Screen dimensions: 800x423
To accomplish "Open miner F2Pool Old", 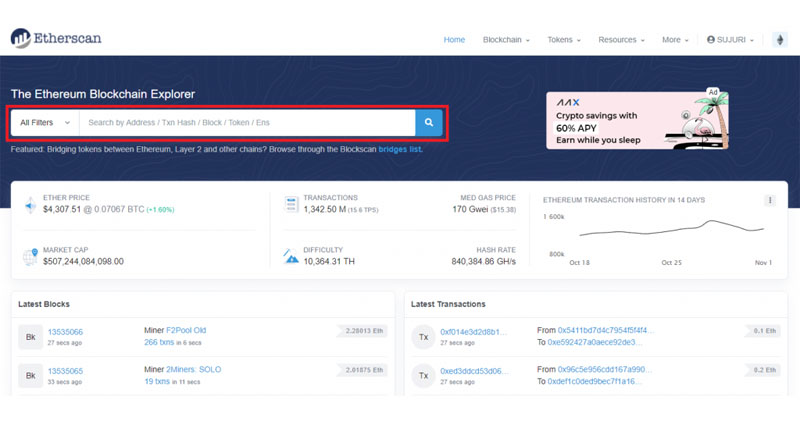I will tap(186, 330).
